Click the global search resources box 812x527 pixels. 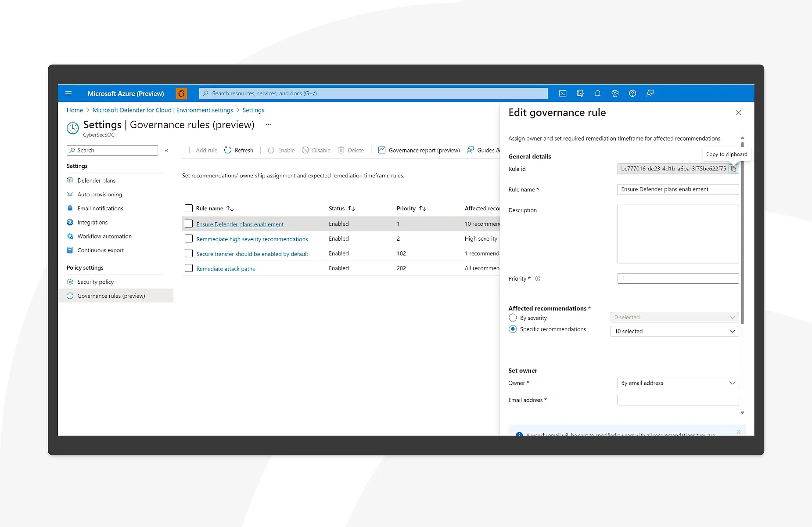[374, 94]
